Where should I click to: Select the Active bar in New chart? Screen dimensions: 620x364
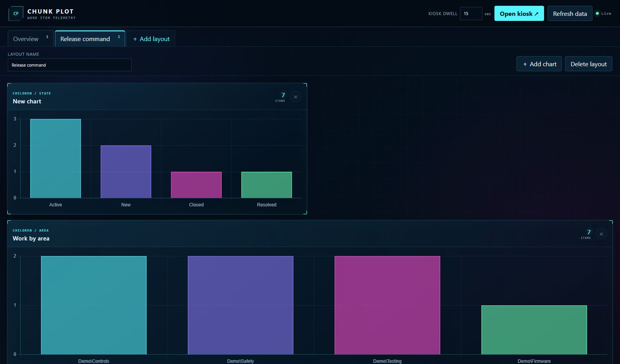point(55,158)
